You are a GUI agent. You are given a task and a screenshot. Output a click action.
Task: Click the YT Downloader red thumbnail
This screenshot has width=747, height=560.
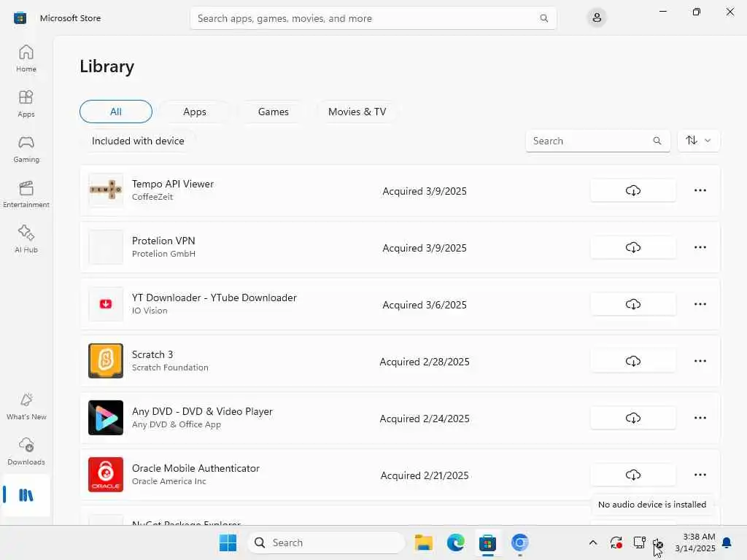(106, 304)
